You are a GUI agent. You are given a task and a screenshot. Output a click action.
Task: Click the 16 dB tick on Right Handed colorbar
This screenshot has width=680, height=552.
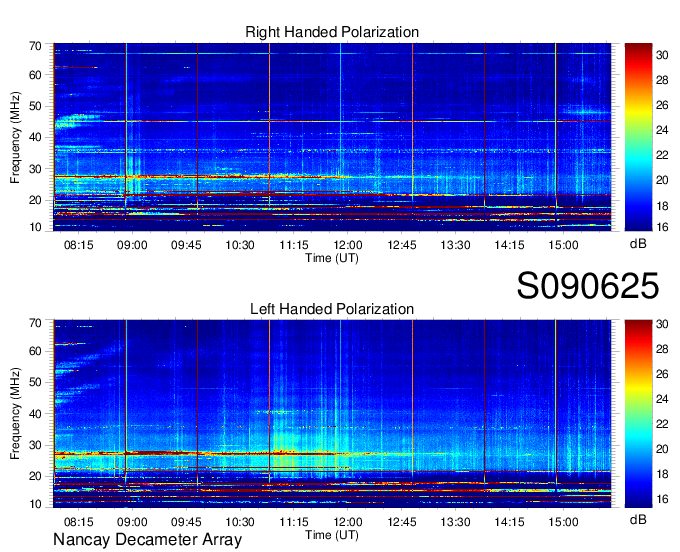click(662, 227)
